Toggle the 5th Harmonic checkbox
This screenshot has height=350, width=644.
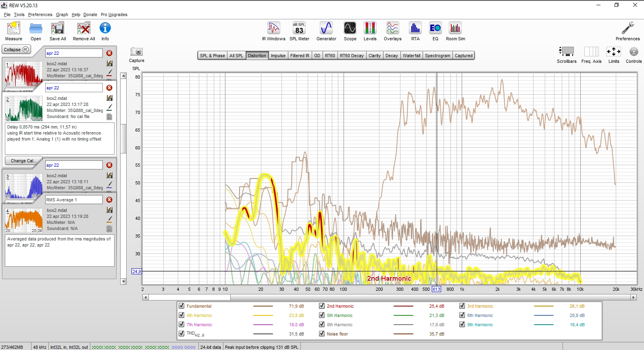322,315
